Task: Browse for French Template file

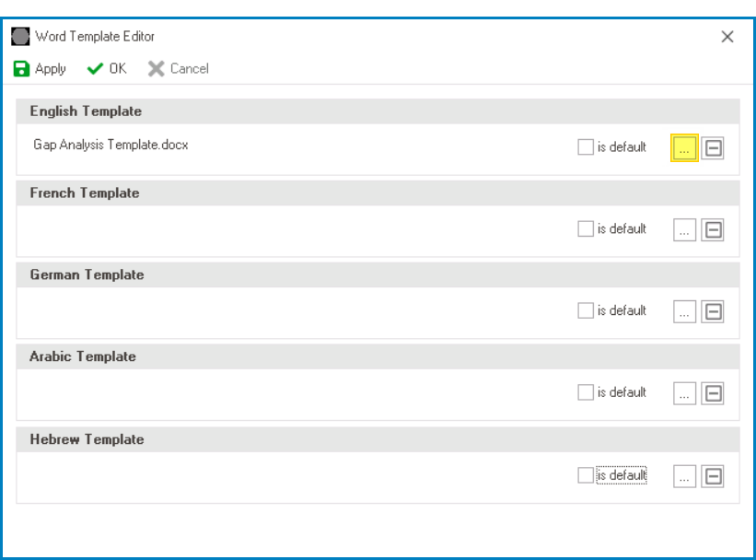Action: point(683,228)
